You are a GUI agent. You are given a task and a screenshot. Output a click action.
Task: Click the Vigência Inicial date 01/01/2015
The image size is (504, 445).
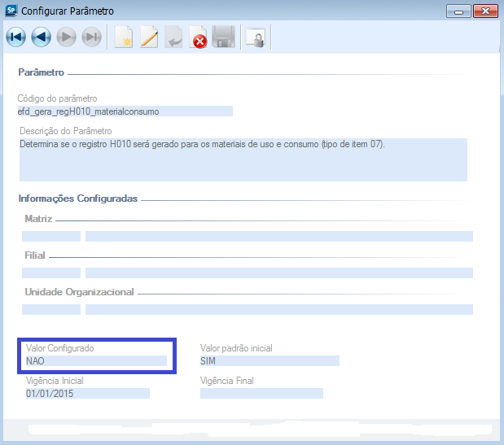pyautogui.click(x=87, y=393)
